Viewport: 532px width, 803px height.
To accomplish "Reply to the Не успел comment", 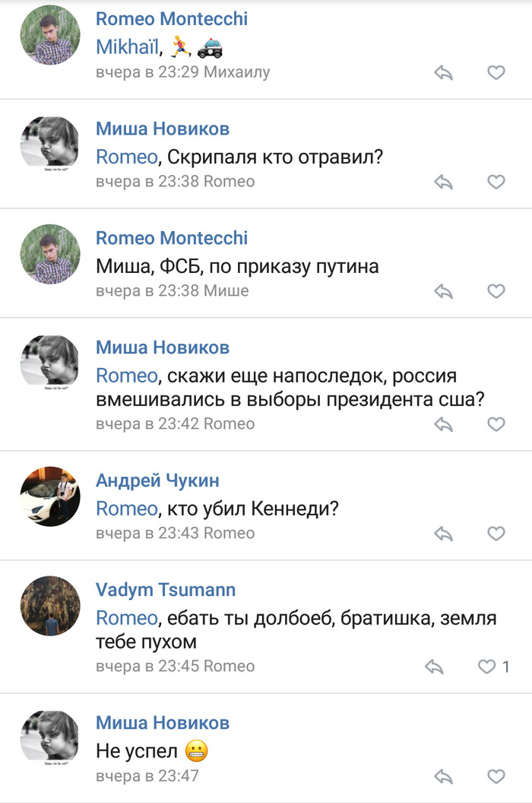I will 443,776.
